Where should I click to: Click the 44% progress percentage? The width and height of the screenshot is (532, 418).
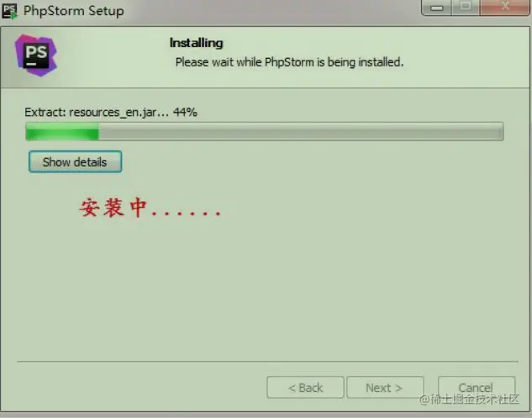click(185, 112)
